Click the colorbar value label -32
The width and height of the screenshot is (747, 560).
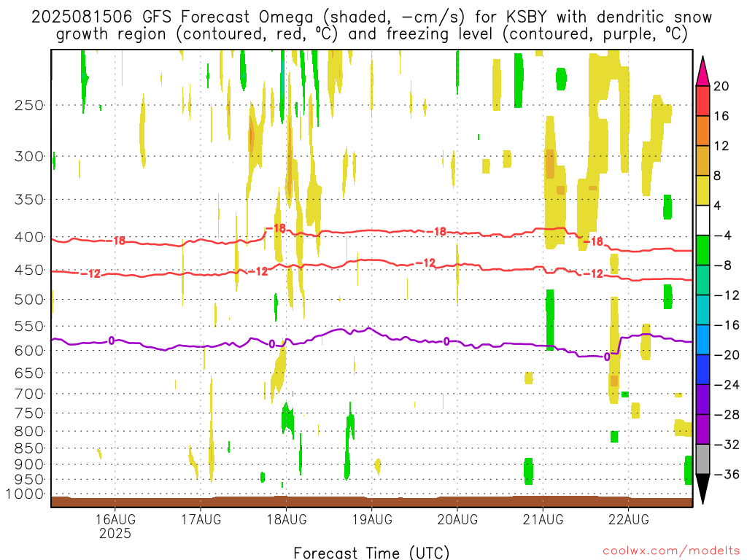[727, 445]
